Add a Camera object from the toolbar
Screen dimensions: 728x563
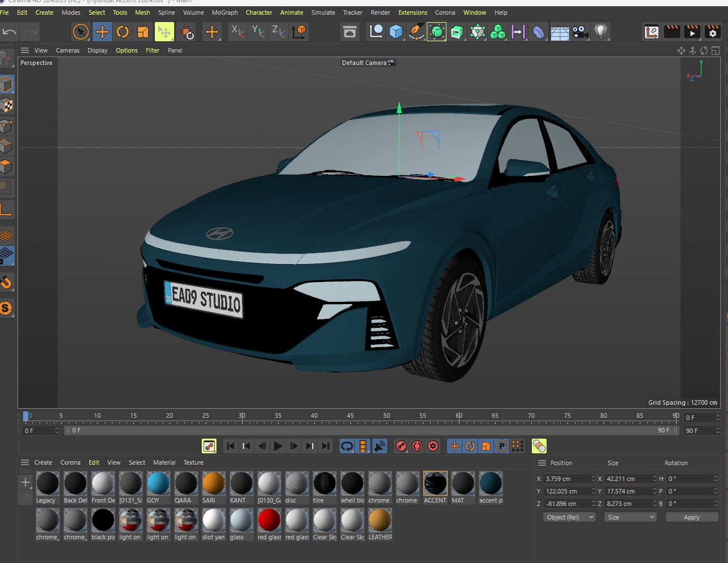(580, 32)
